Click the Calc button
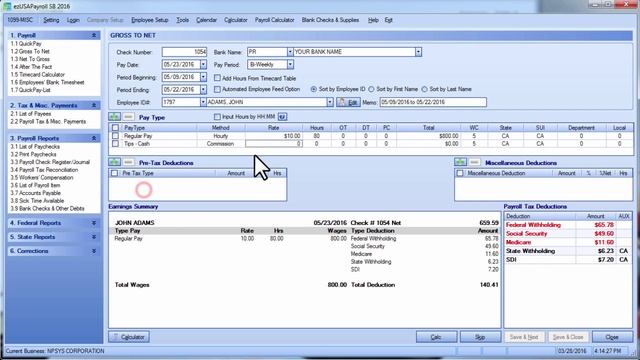 [x=436, y=337]
